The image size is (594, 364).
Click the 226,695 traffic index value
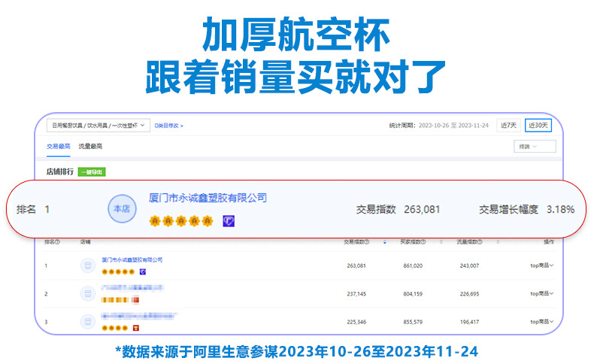(x=469, y=294)
